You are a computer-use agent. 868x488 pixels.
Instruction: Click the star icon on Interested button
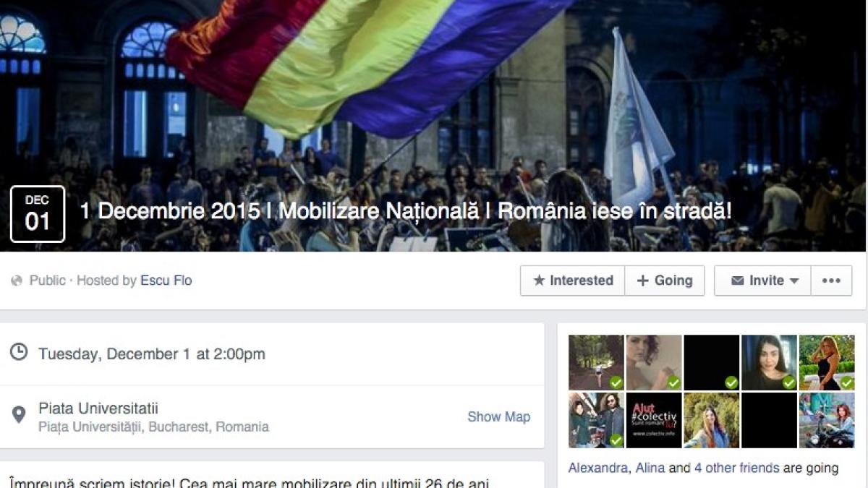pyautogui.click(x=539, y=281)
